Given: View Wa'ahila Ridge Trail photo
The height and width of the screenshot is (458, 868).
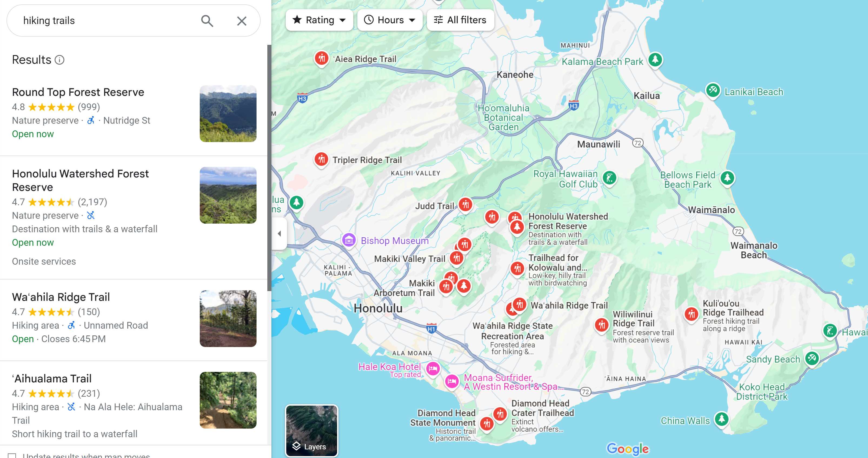Looking at the screenshot, I should tap(228, 319).
